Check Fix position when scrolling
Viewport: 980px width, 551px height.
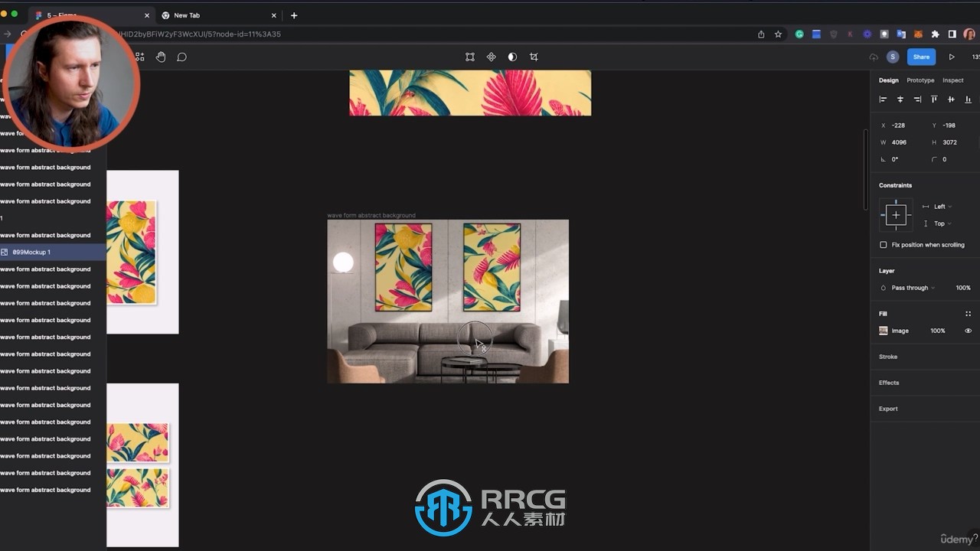click(884, 245)
